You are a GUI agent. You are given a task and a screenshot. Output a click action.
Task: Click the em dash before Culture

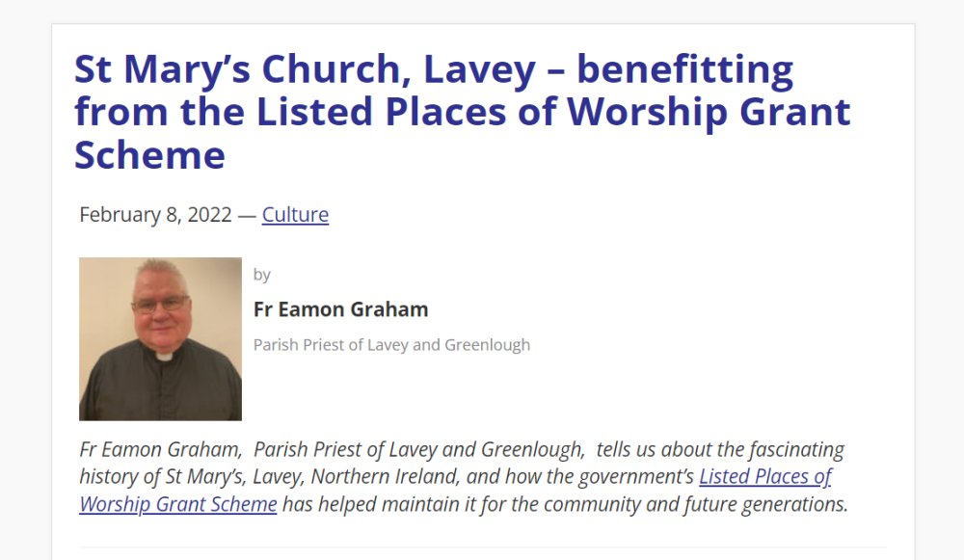coord(247,215)
